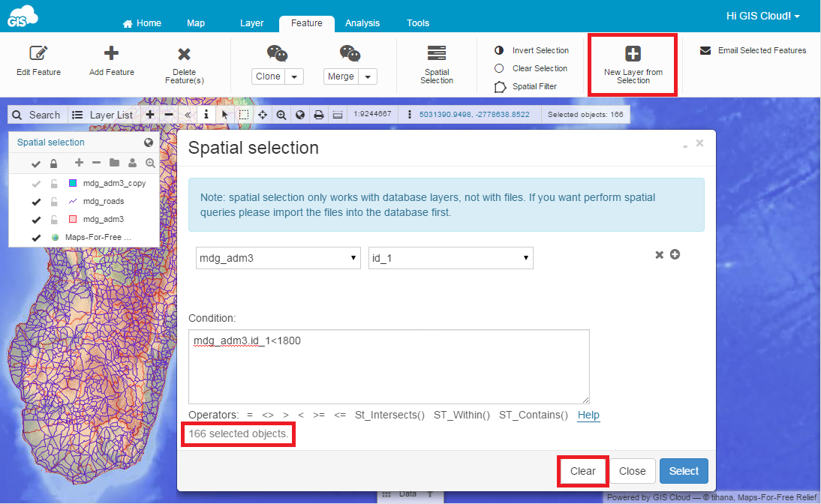Image resolution: width=821 pixels, height=504 pixels.
Task: Expand the mdg_adm3 layer dropdown in dialog
Action: pos(278,258)
